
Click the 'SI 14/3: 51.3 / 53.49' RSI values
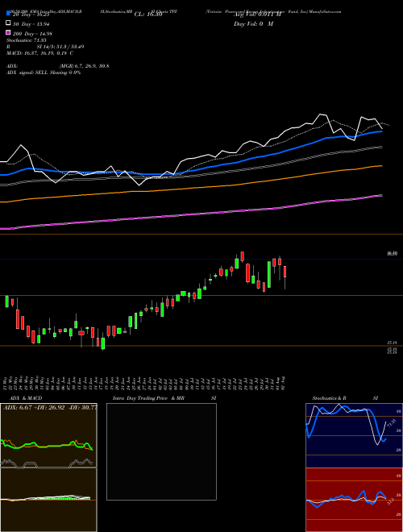(60, 47)
